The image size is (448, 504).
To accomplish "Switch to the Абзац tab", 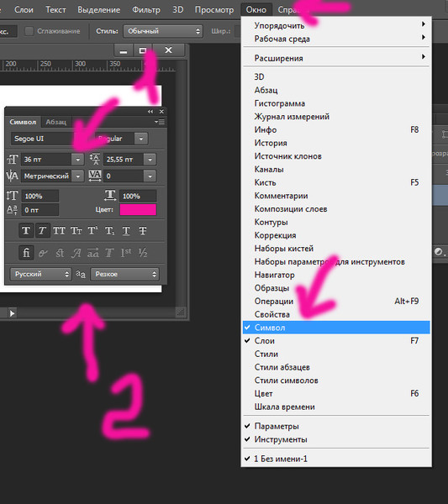I will click(x=56, y=122).
